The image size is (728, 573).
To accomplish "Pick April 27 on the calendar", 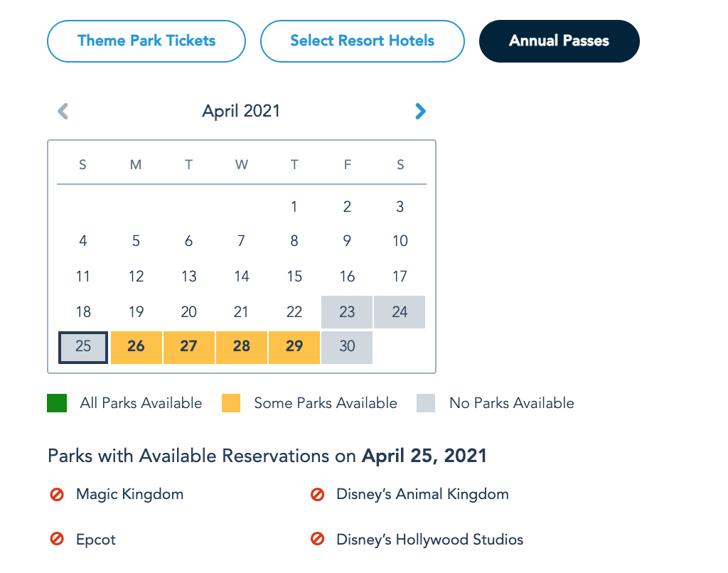I will tap(188, 347).
